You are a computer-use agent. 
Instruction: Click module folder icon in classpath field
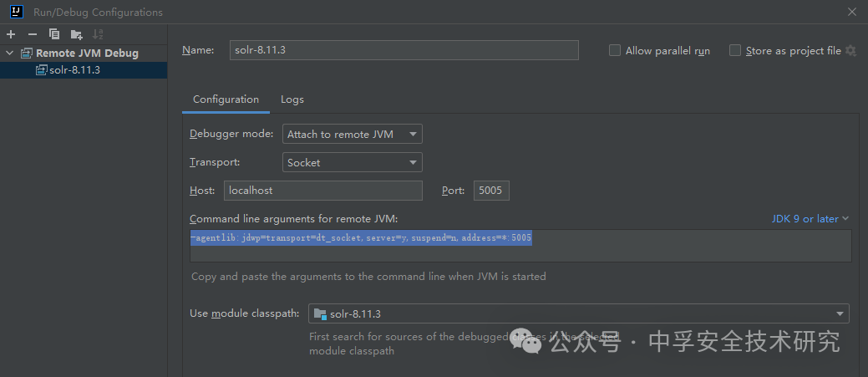319,314
